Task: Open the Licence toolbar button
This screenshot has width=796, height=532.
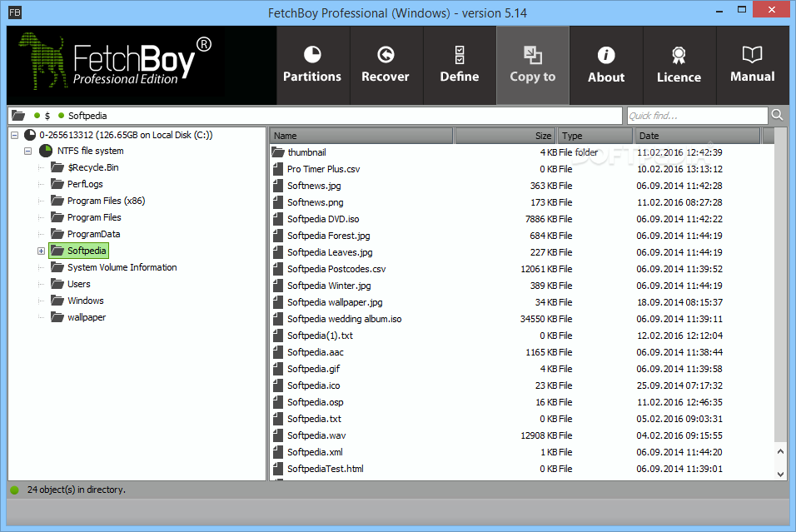Action: tap(679, 65)
